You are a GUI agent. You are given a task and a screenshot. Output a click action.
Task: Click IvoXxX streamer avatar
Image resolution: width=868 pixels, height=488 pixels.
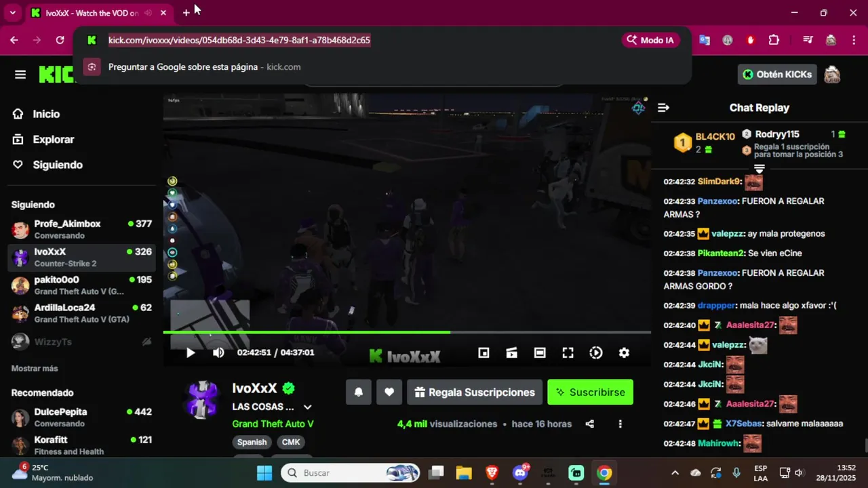pyautogui.click(x=203, y=399)
